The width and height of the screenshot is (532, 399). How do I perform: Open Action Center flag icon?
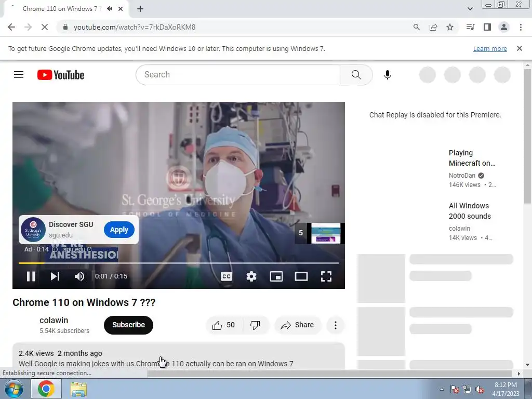[x=454, y=389]
